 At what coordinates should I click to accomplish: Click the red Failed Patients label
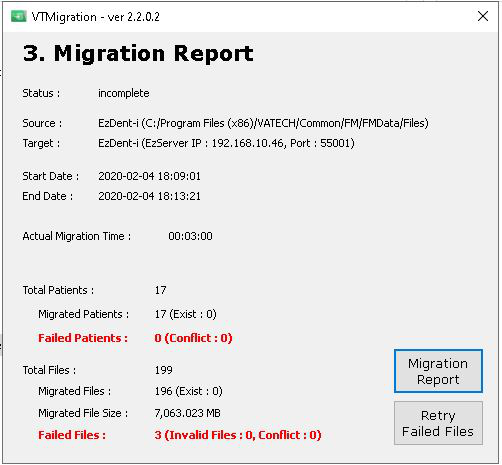(x=83, y=338)
